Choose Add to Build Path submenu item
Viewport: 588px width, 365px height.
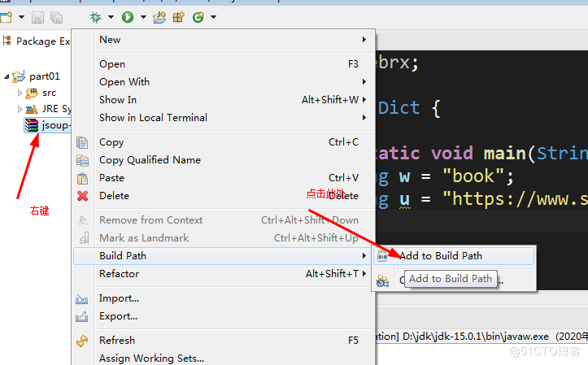(x=440, y=256)
